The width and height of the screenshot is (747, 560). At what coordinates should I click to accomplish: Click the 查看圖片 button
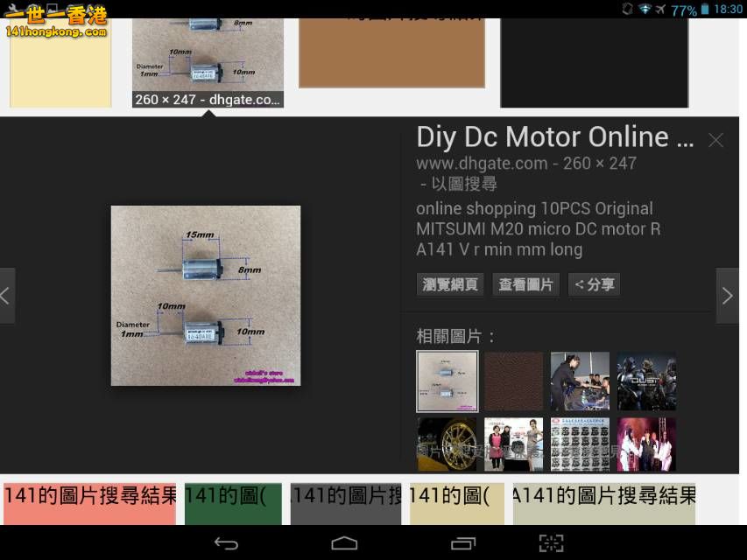tap(526, 284)
